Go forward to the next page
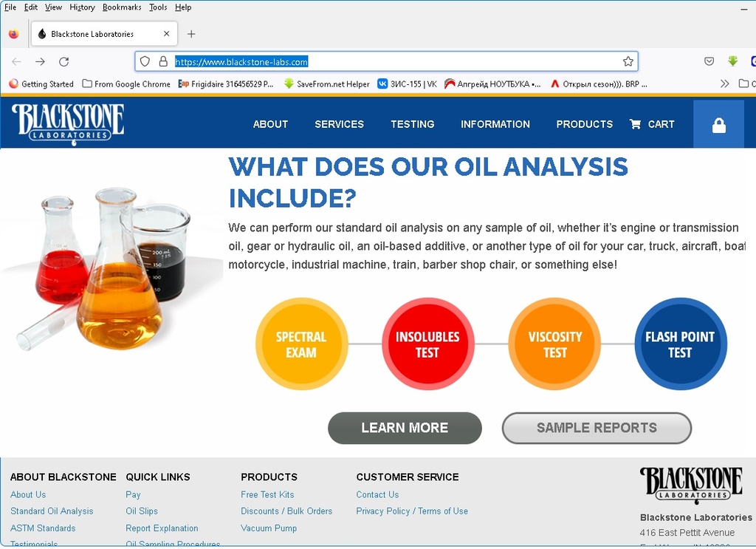Screen dimensions: 756x549 pos(40,62)
